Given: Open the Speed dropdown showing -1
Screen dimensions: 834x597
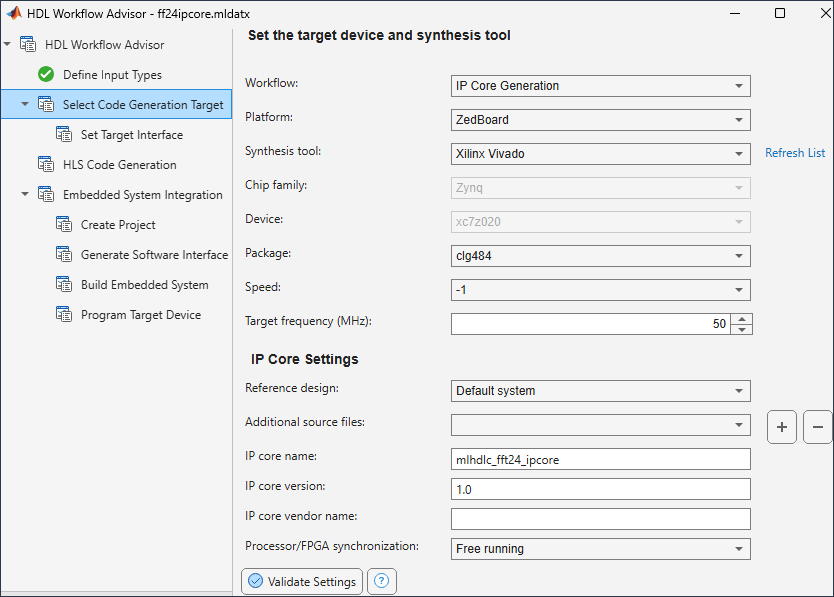Looking at the screenshot, I should click(x=601, y=290).
